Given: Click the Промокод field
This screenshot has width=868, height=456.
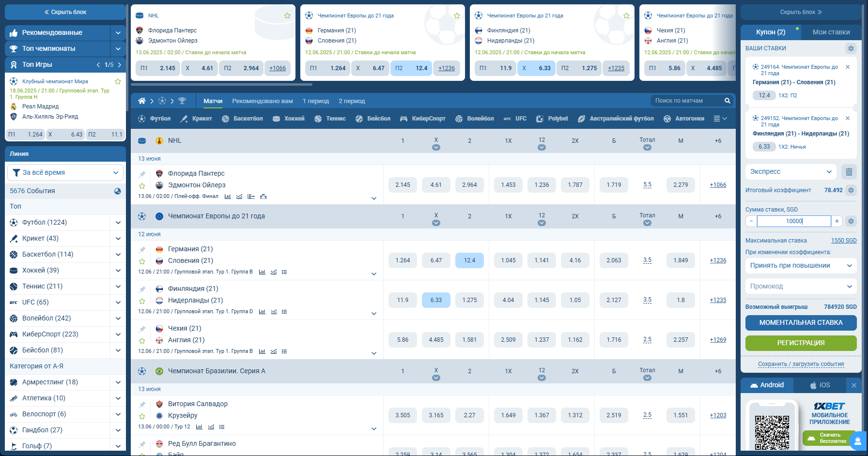Looking at the screenshot, I should coord(800,287).
